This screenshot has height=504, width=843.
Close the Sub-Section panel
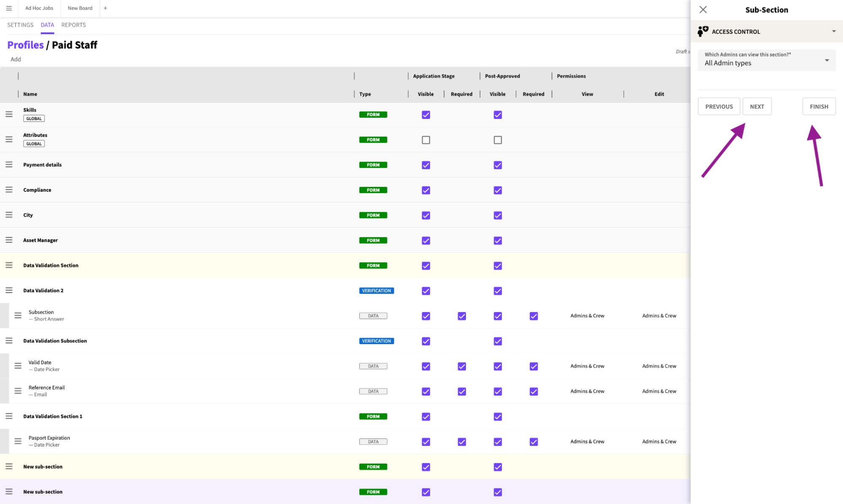(x=703, y=10)
